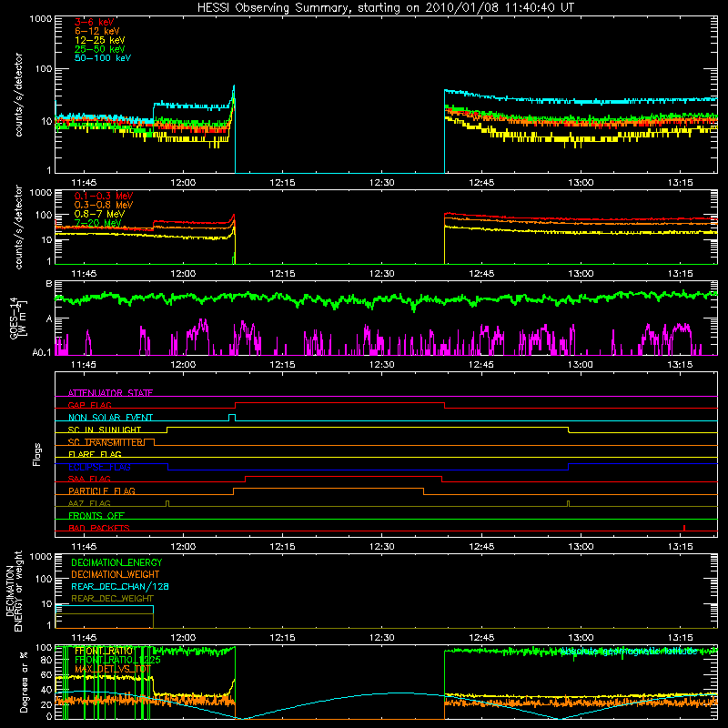Select the 6-12 keV legend label
The height and width of the screenshot is (728, 728).
[x=96, y=31]
